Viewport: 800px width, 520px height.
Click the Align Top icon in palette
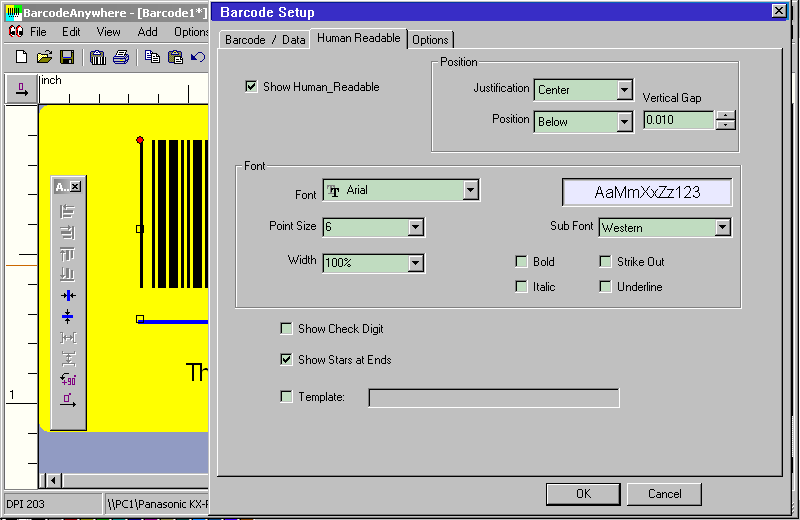tap(67, 254)
